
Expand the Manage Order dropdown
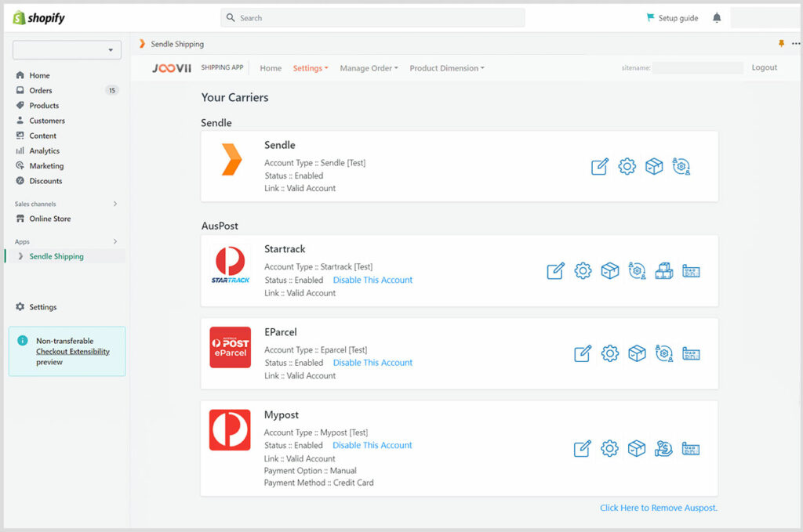[369, 68]
